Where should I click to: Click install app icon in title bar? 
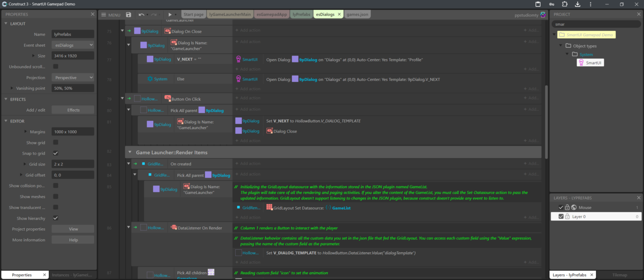[578, 4]
